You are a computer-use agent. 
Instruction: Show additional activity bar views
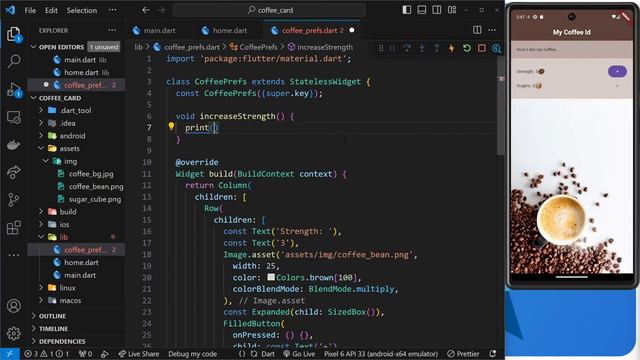14,255
